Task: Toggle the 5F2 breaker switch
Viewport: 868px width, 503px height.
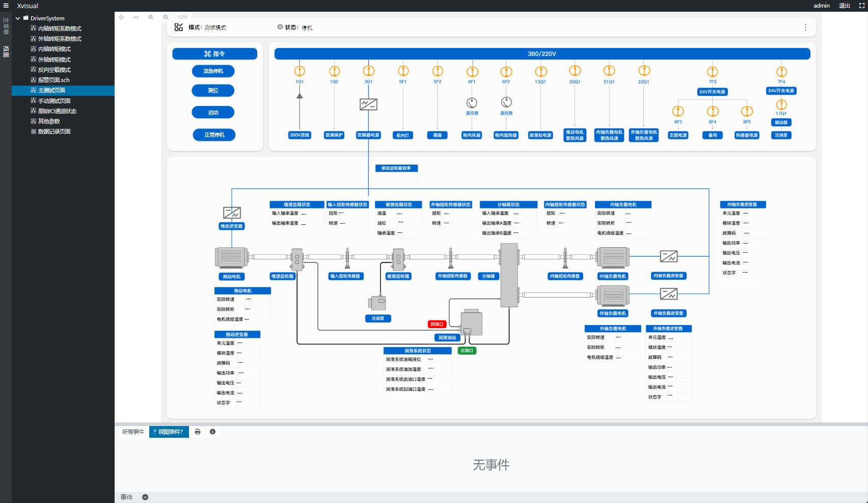Action: [x=438, y=71]
